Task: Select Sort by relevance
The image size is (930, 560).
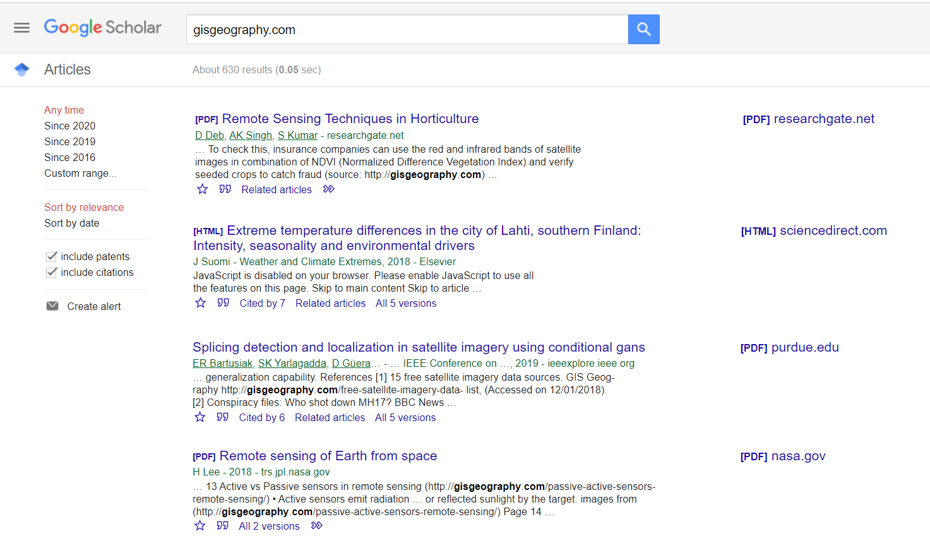Action: (84, 207)
